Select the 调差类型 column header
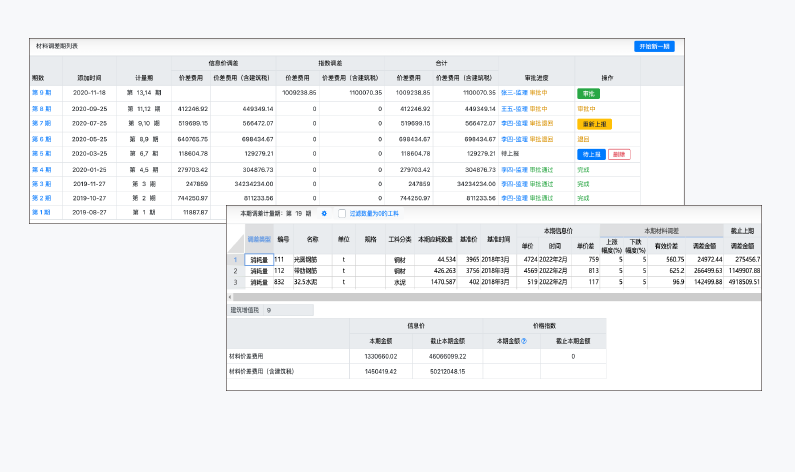795x472 pixels. [258, 240]
